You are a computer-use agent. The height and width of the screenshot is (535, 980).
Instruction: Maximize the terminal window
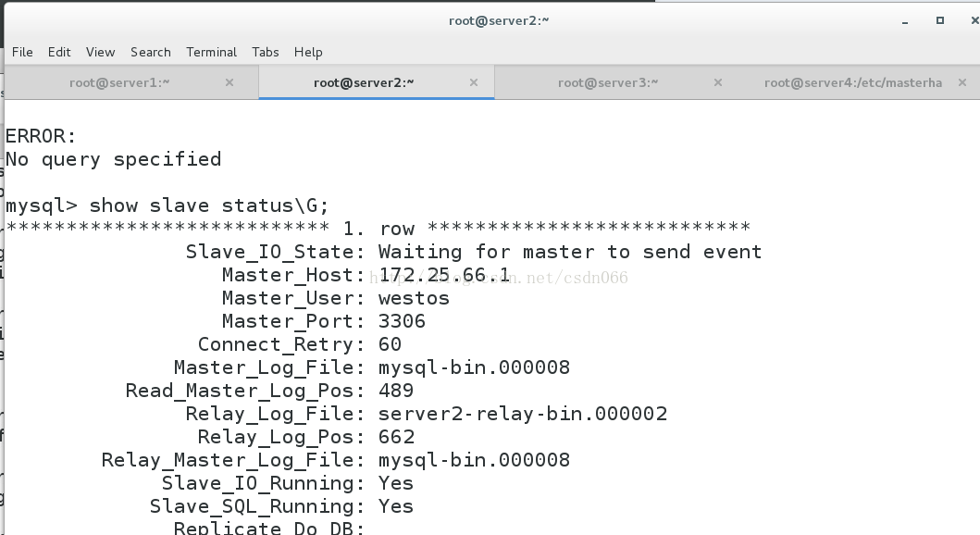coord(940,20)
